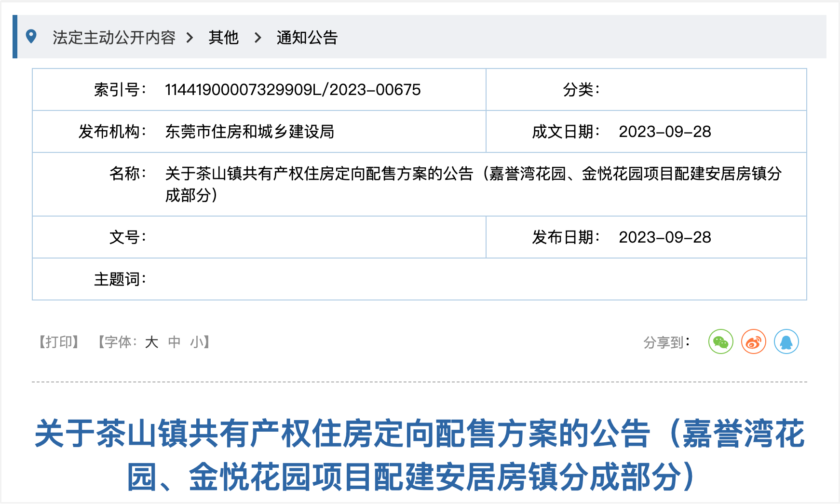Open 其他 breadcrumb link
Image resolution: width=840 pixels, height=504 pixels.
[223, 37]
